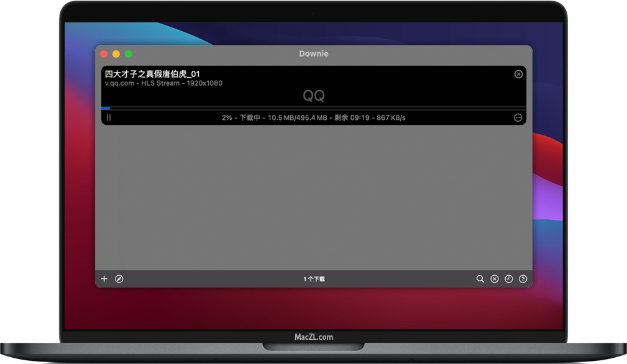Viewport: 627px width, 364px height.
Task: Add a new download with the plus icon
Action: pyautogui.click(x=104, y=279)
